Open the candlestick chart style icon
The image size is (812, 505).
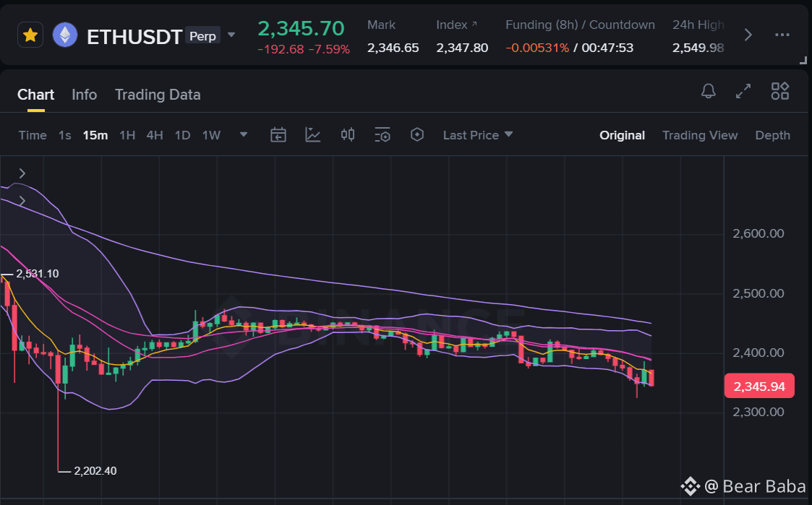pyautogui.click(x=348, y=135)
